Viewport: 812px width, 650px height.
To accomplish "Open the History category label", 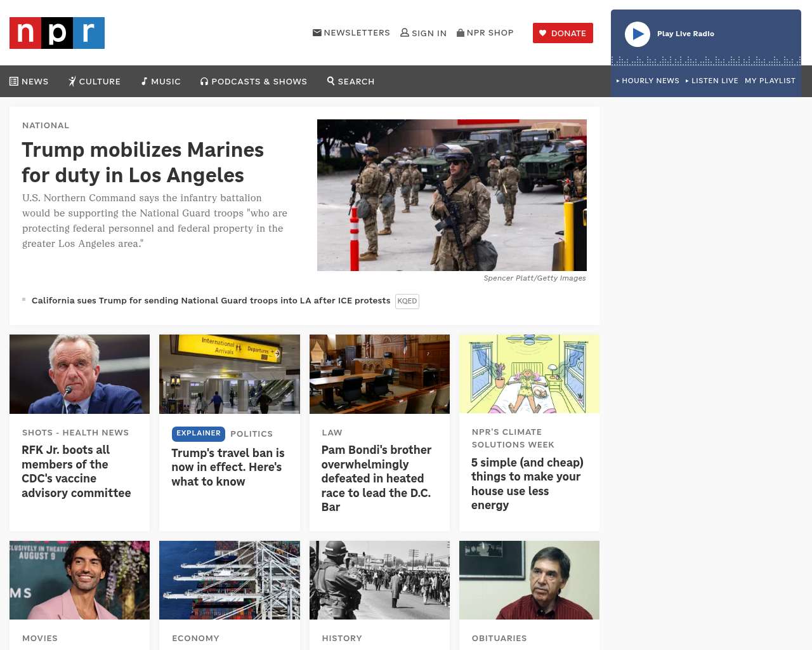I will pyautogui.click(x=342, y=638).
